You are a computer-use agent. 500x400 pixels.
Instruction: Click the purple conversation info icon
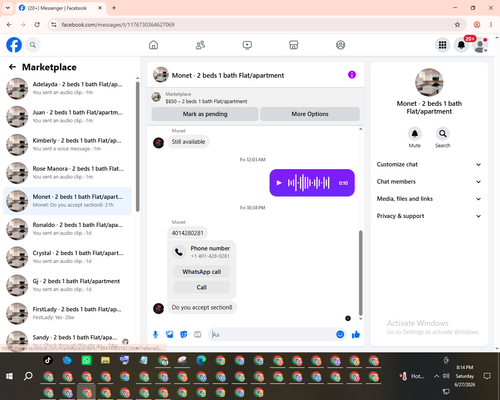(x=352, y=75)
